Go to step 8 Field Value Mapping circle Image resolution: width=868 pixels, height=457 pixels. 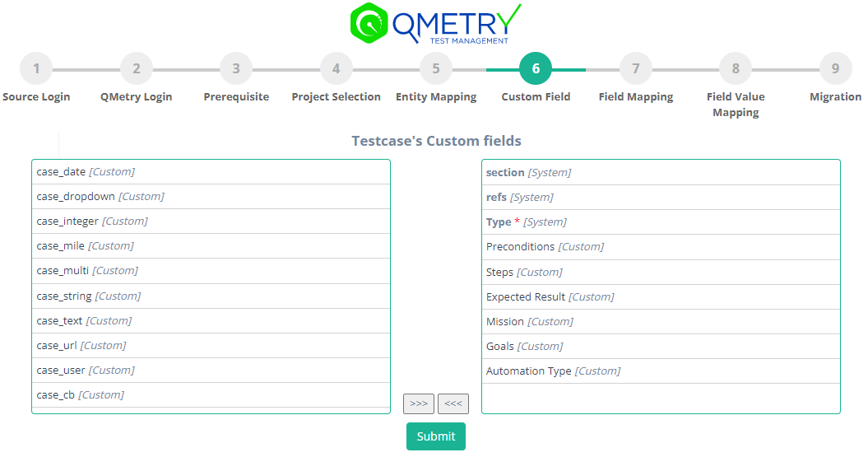(x=736, y=68)
